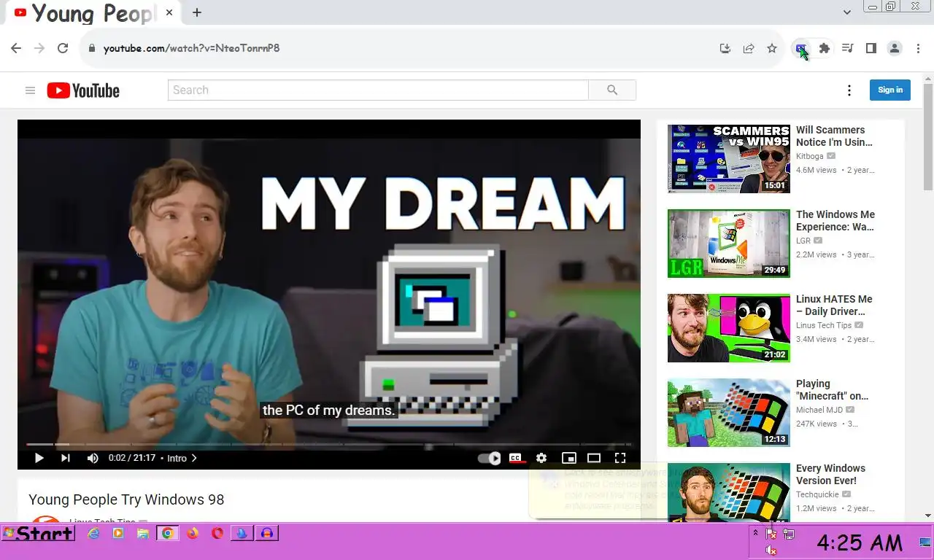The width and height of the screenshot is (934, 560).
Task: Toggle the autoplay switch
Action: 489,458
